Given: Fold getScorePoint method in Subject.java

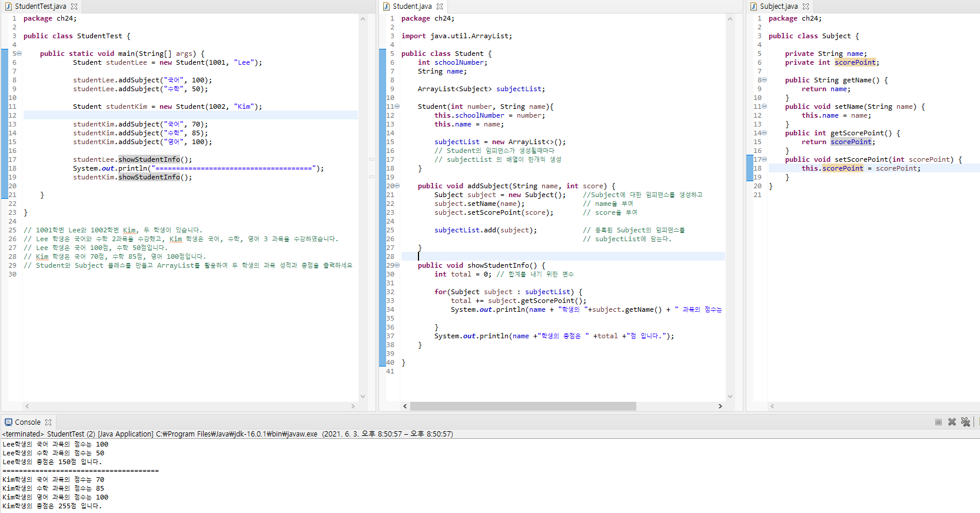Looking at the screenshot, I should pyautogui.click(x=765, y=133).
